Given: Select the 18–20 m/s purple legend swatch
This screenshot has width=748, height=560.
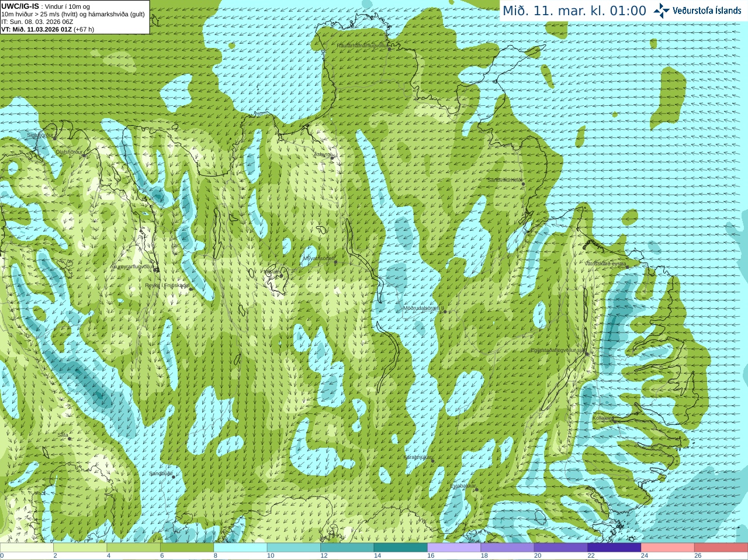Looking at the screenshot, I should click(507, 548).
